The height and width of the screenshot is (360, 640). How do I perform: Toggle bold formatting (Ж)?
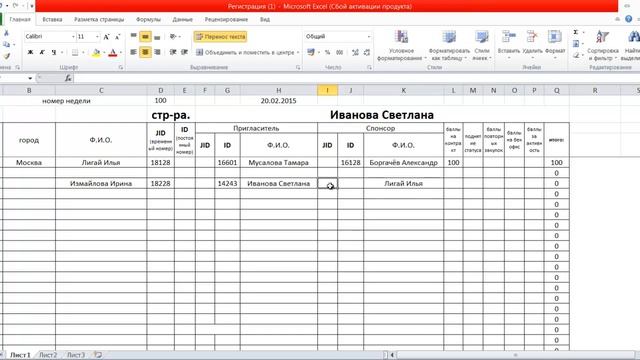pyautogui.click(x=30, y=52)
